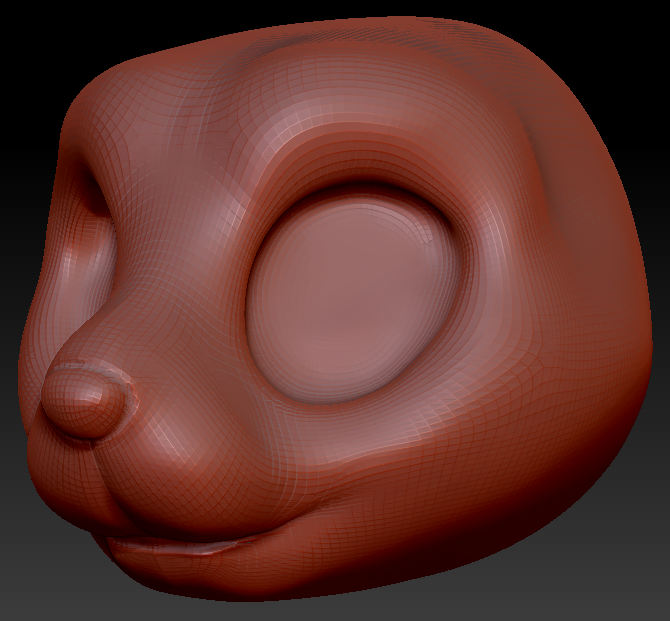Screen dimensions: 670x621
Task: Click the glossy highlight on the lower lip
Action: click(215, 548)
